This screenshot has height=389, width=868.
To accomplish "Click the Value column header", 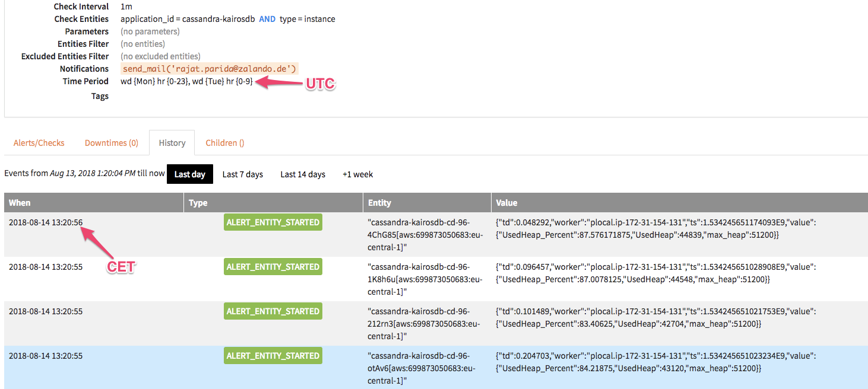I will (x=679, y=203).
